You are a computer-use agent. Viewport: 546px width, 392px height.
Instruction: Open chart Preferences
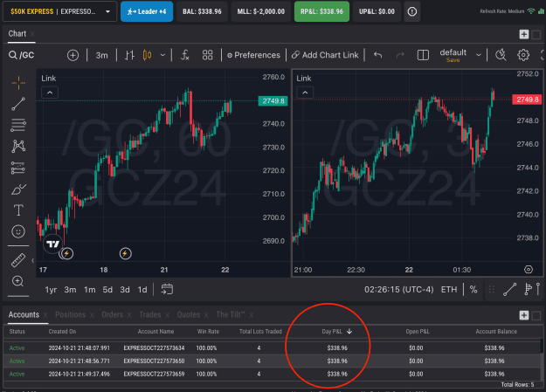tap(254, 55)
